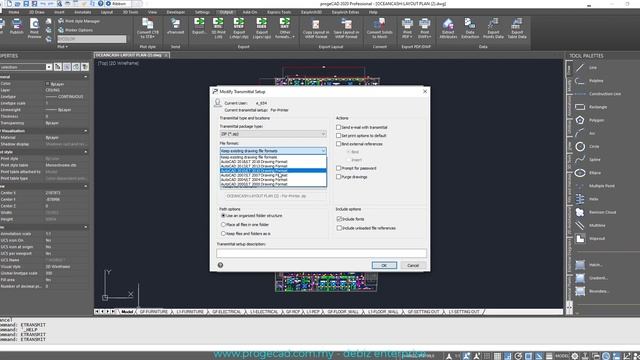Click Cancel in Modify Transmittal Setup
This screenshot has width=640, height=360.
[413, 265]
